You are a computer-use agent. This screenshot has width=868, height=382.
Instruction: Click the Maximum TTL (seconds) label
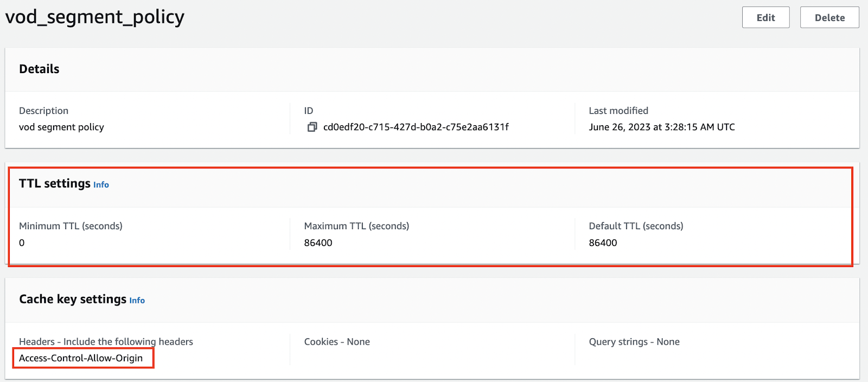pyautogui.click(x=356, y=226)
